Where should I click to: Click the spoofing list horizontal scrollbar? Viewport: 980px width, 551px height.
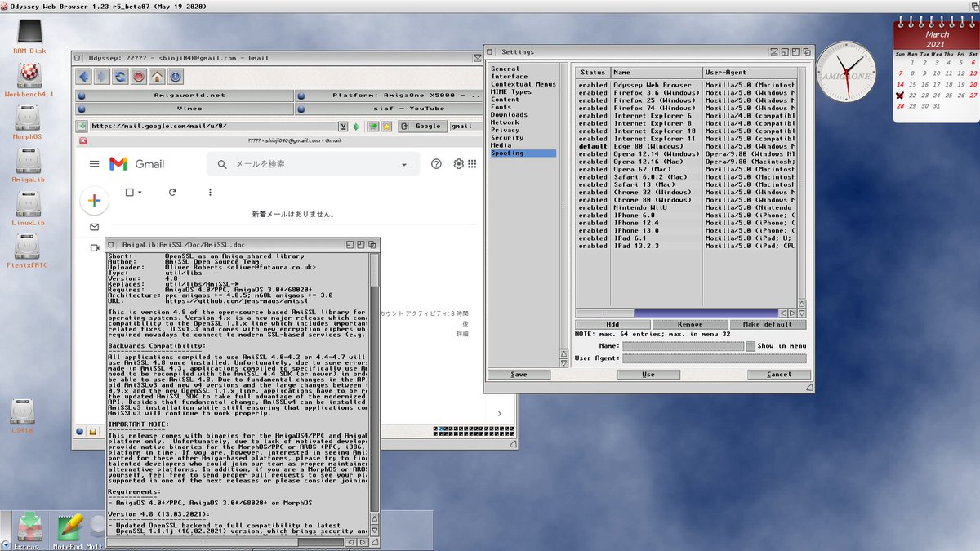click(x=676, y=313)
